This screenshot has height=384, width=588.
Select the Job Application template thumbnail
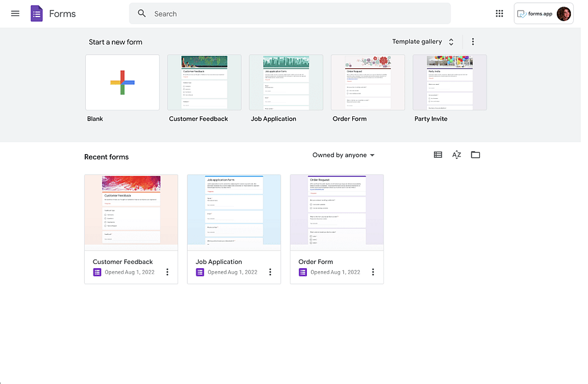click(x=286, y=82)
